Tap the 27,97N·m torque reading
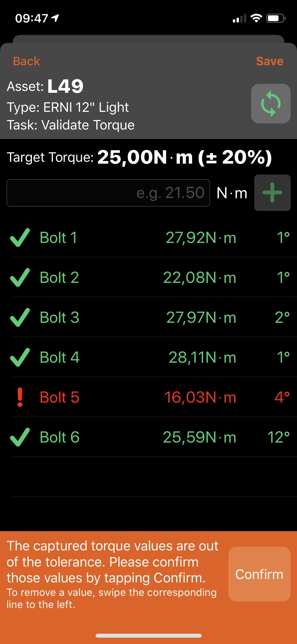The image size is (297, 644). (x=201, y=317)
